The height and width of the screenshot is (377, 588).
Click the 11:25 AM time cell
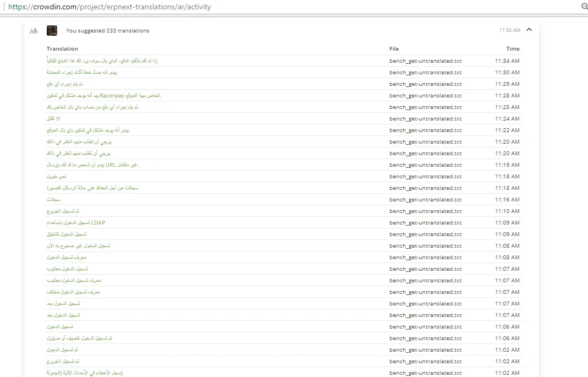coord(507,107)
